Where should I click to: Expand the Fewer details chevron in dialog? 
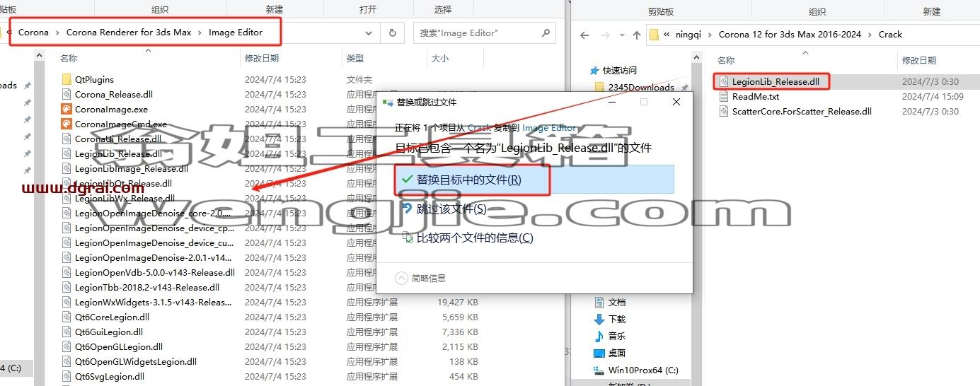click(401, 278)
